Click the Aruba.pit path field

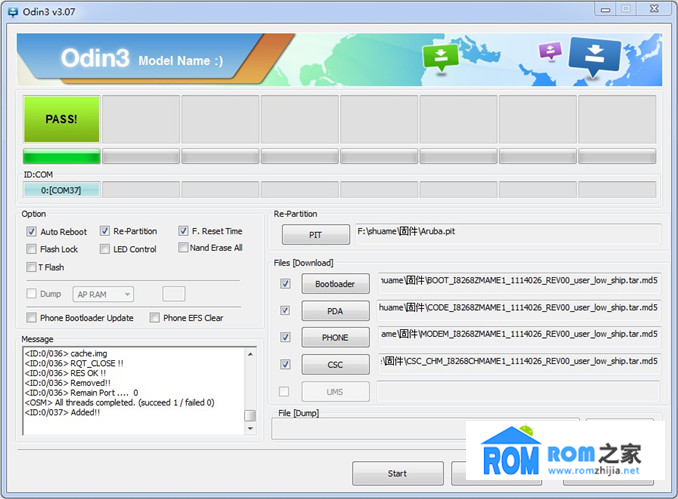[x=508, y=234]
